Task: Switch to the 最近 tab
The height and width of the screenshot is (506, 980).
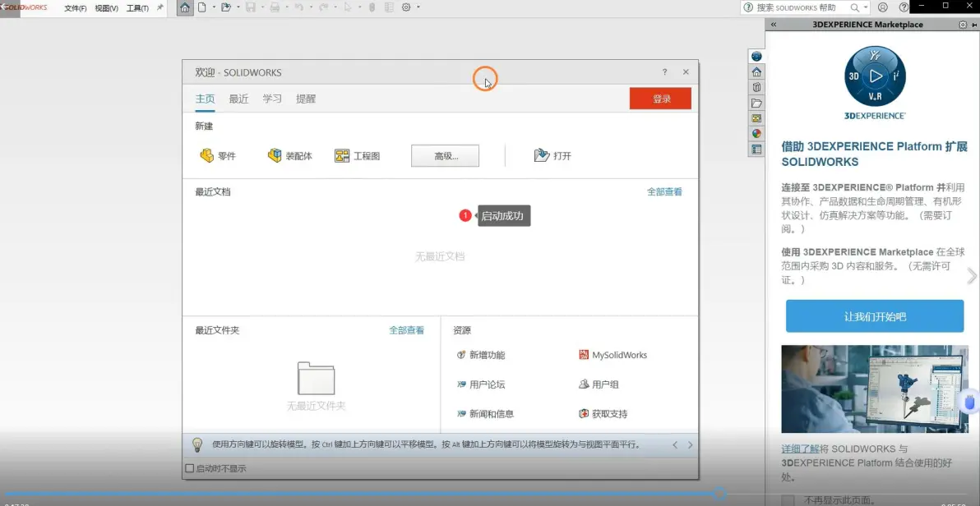Action: 238,99
